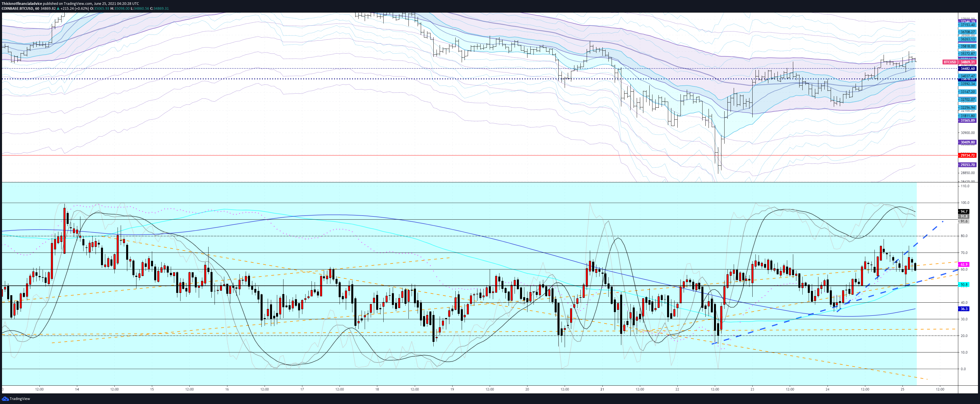Click the black 94.7 oscillator label

(964, 212)
